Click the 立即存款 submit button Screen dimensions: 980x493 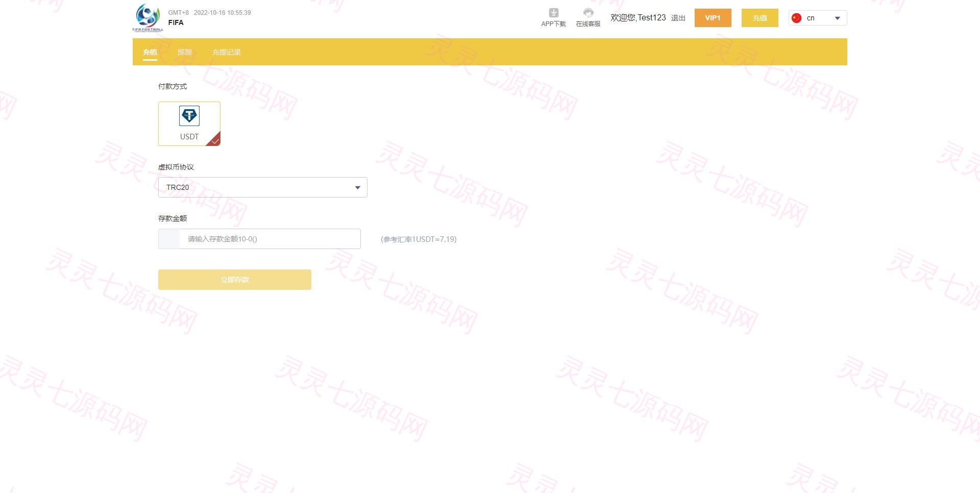(x=235, y=280)
